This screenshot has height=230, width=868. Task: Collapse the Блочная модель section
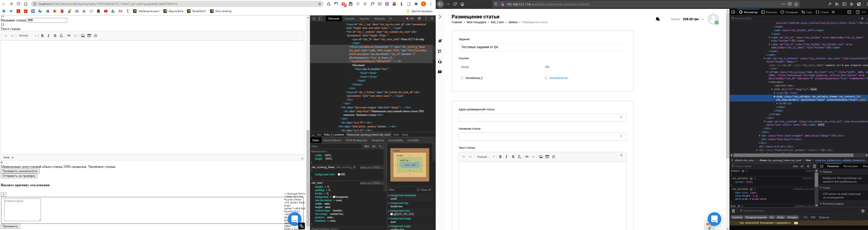tap(821, 204)
